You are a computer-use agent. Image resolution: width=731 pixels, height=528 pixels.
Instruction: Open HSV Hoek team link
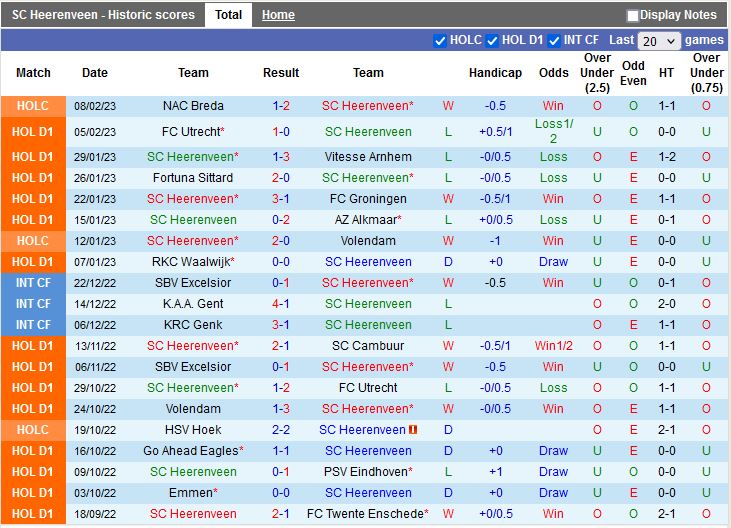pyautogui.click(x=193, y=430)
